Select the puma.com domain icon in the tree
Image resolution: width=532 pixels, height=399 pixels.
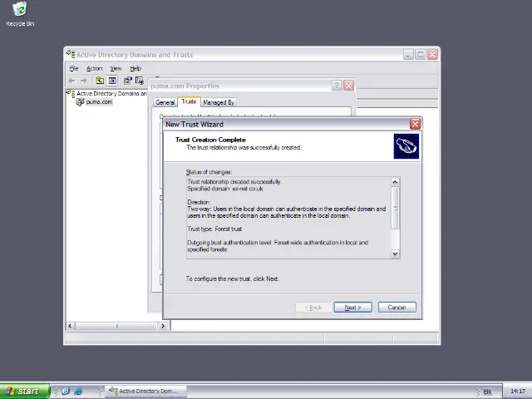point(80,101)
